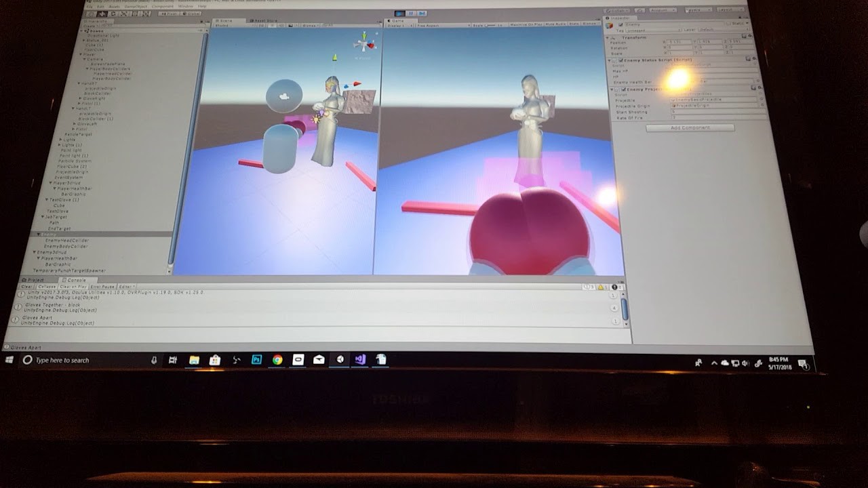This screenshot has width=868, height=488.
Task: Select the Scene view Shaded draw mode icon
Action: (x=222, y=24)
